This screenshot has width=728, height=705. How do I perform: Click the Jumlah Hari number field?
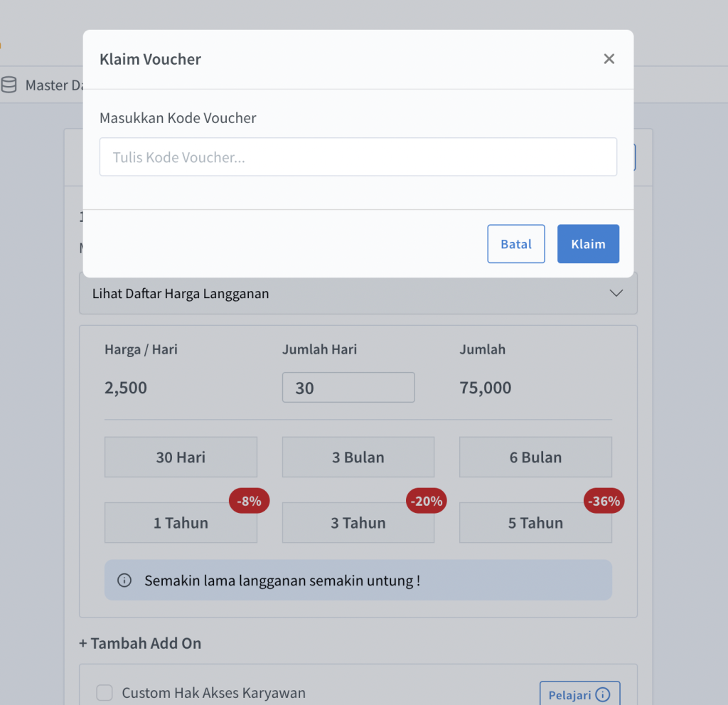tap(348, 388)
